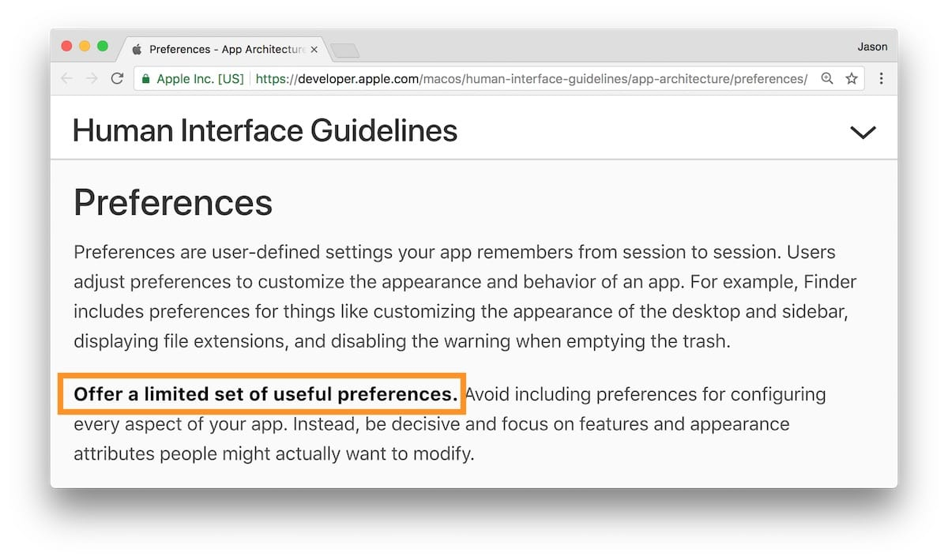Close the browser window with red button

[x=66, y=47]
